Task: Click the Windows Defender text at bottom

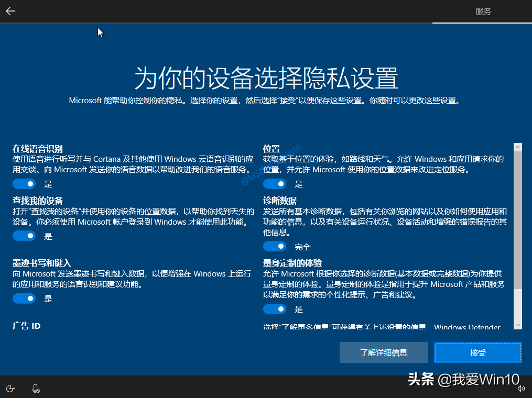Action: [x=467, y=327]
